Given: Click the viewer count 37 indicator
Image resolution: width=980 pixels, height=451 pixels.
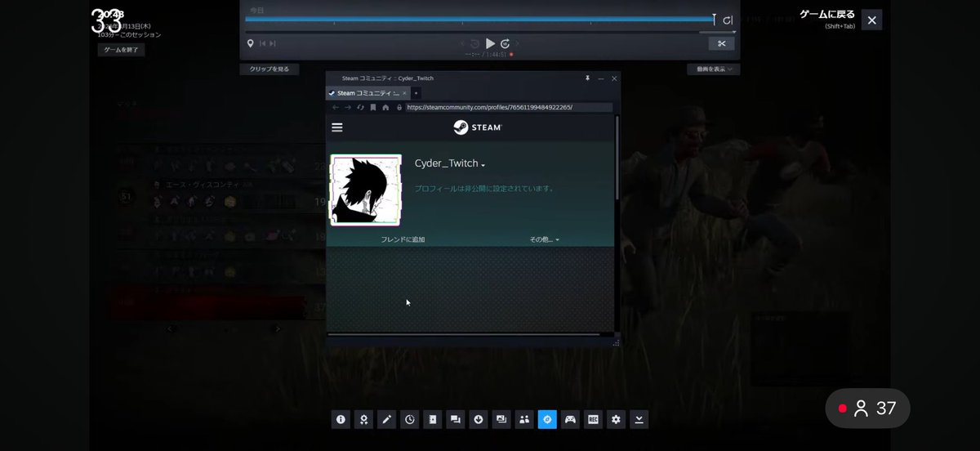Looking at the screenshot, I should coord(867,409).
